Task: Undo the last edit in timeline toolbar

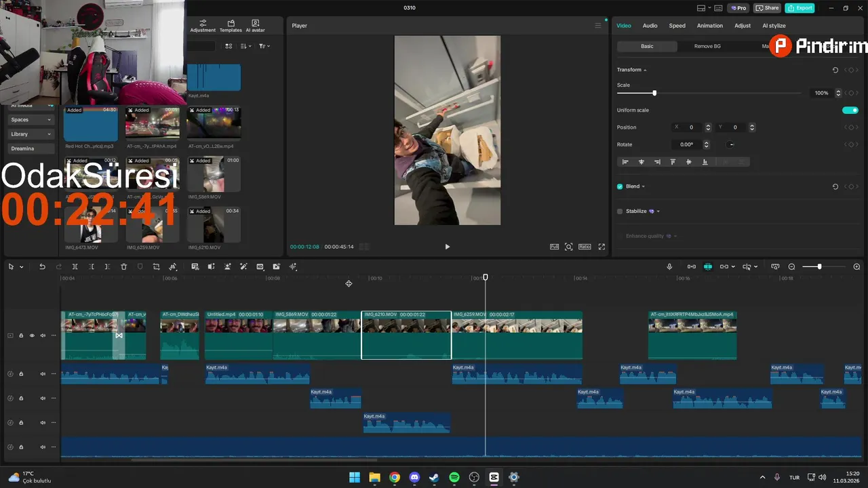Action: click(42, 267)
